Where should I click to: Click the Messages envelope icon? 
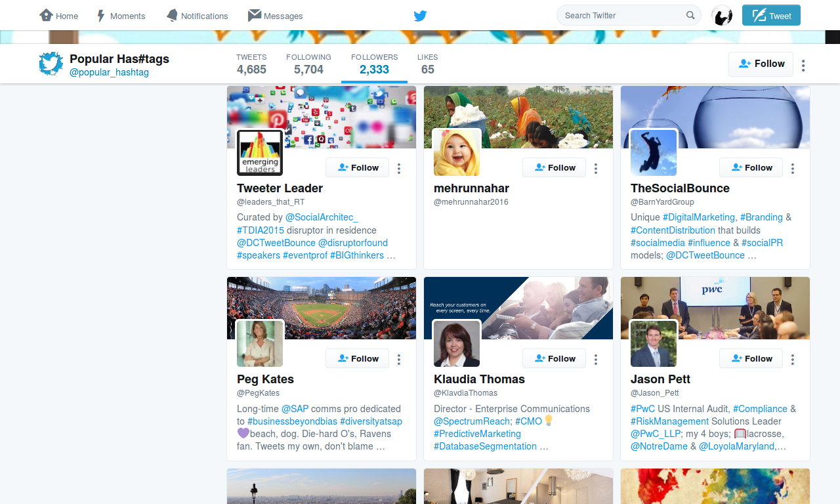pos(255,15)
